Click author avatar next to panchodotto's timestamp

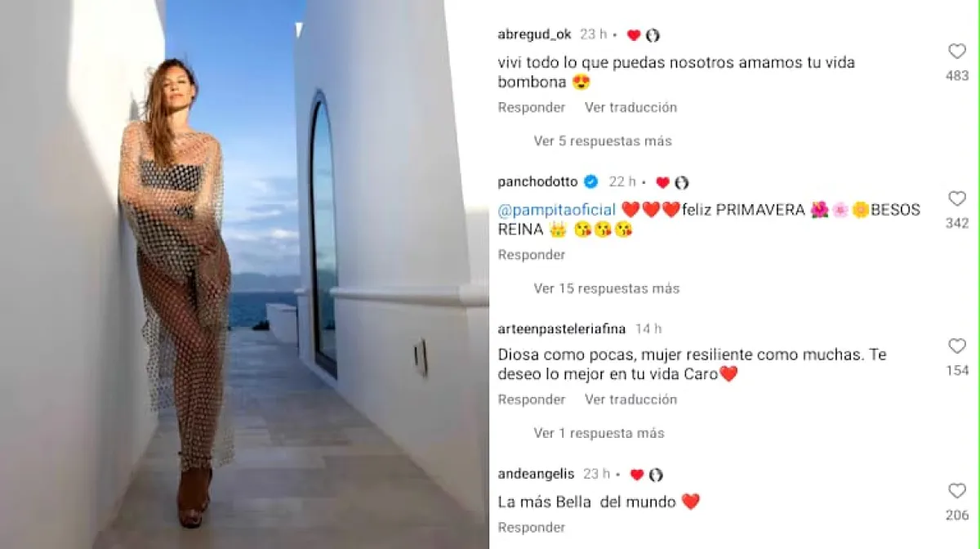coord(681,182)
